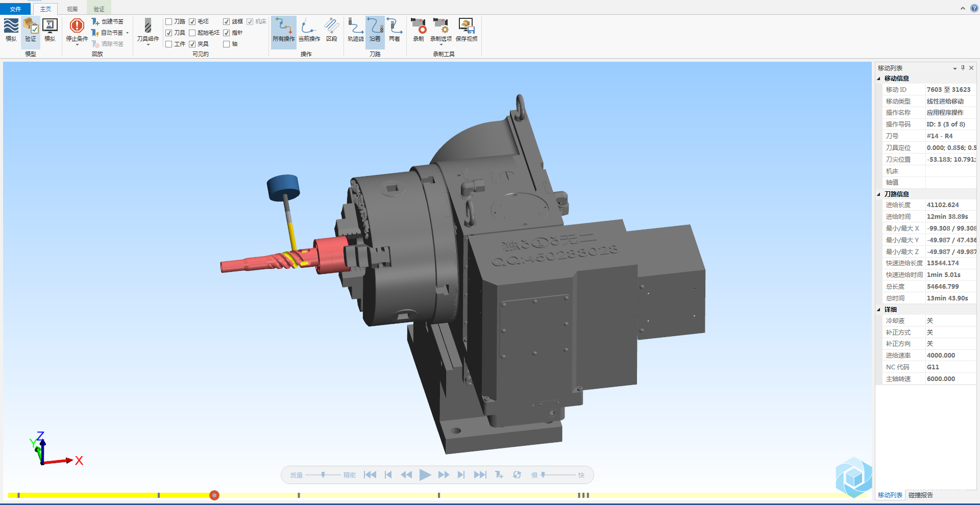
Task: Adjust the 质量 quality slider handle
Action: (323, 475)
